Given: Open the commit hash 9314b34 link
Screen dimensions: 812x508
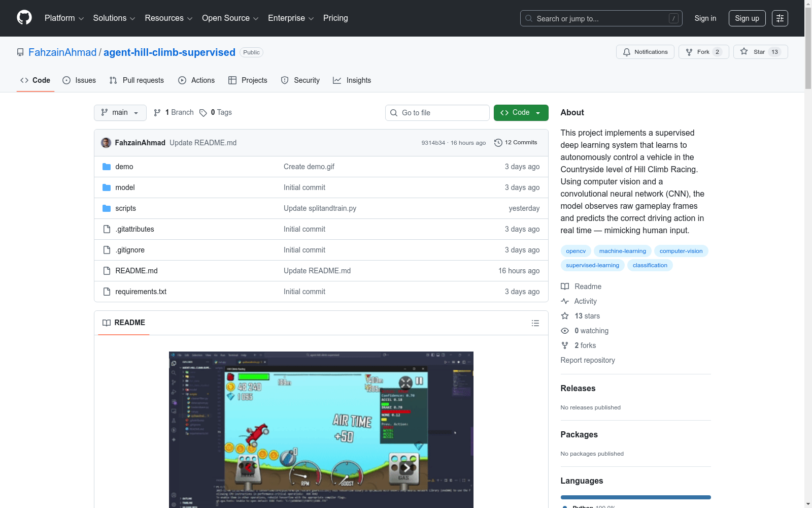Looking at the screenshot, I should [x=433, y=143].
